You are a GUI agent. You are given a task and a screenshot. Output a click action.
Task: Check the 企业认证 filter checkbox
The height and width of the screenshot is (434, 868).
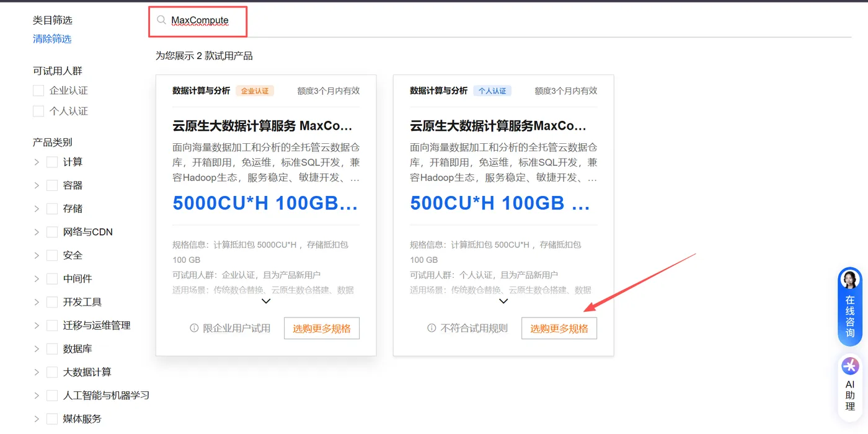(38, 91)
